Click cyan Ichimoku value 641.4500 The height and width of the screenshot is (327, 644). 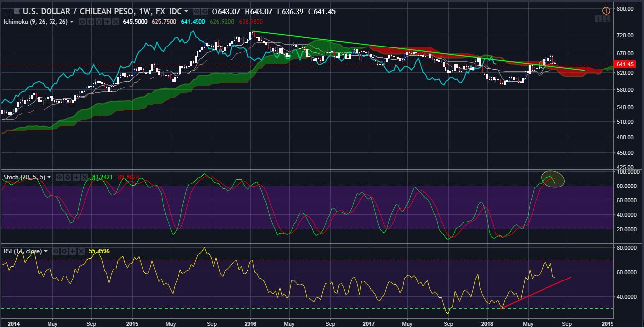click(193, 22)
